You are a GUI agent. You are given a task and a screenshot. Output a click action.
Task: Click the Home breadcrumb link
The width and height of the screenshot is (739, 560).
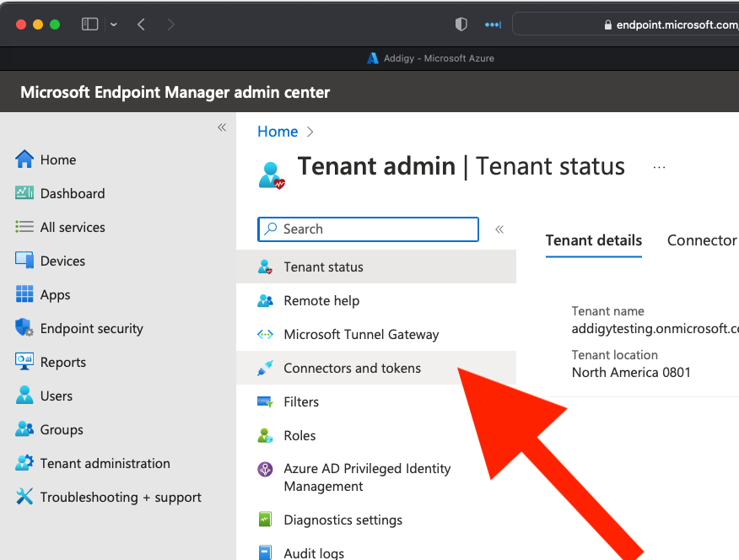pos(278,132)
